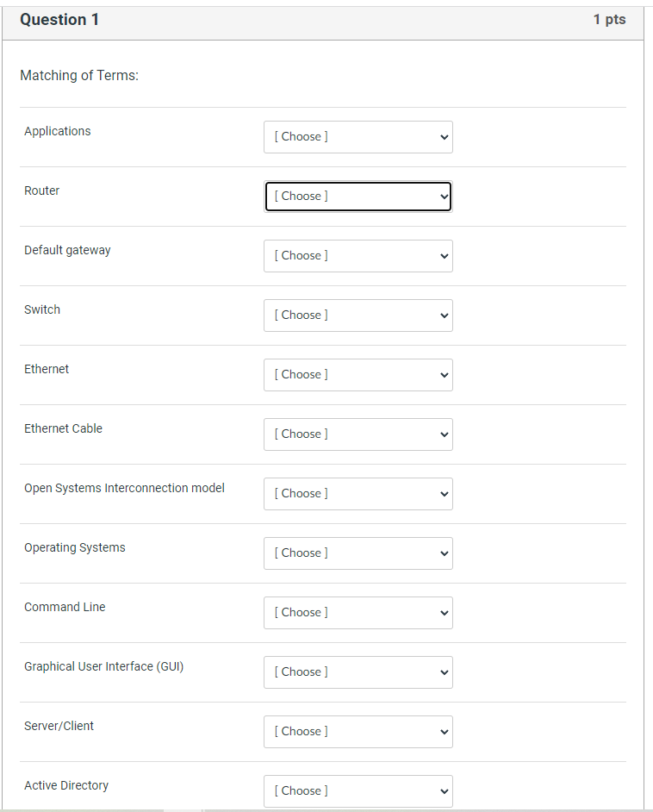This screenshot has height=812, width=653.
Task: Select the Matching of Terms text
Action: (79, 76)
